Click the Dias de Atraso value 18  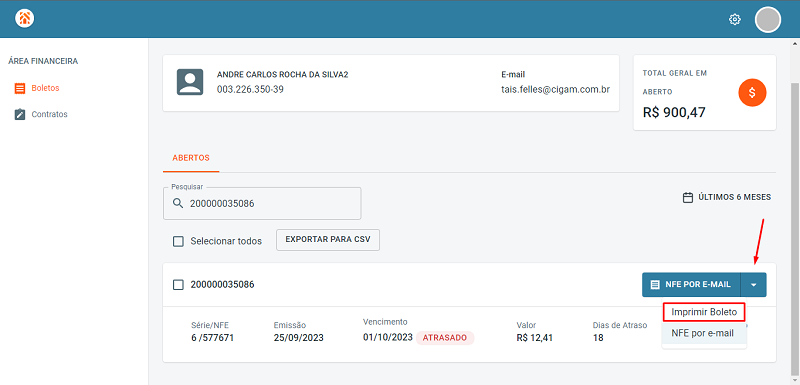pos(598,338)
